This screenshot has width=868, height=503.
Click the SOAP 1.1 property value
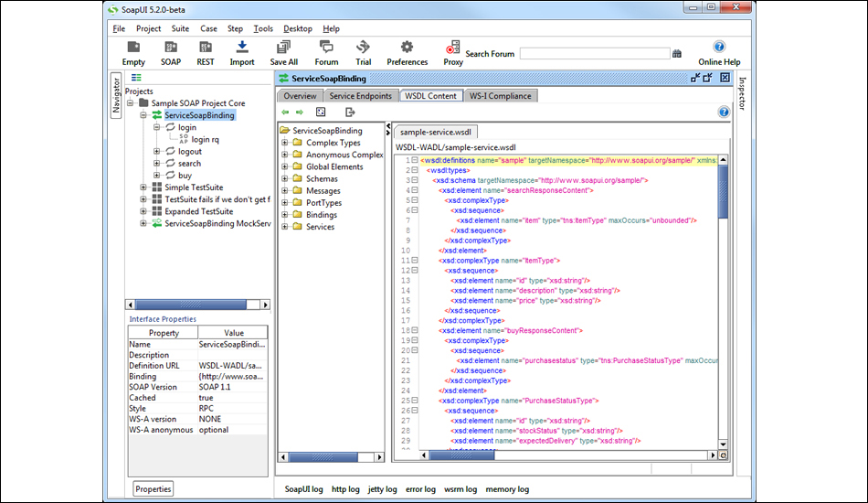(232, 387)
